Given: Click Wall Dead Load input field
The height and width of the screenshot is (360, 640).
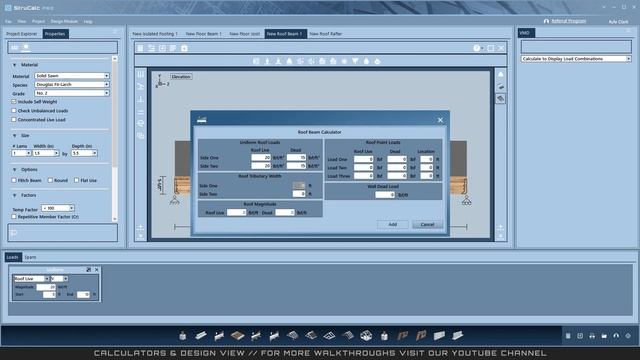Looking at the screenshot, I should [x=385, y=195].
